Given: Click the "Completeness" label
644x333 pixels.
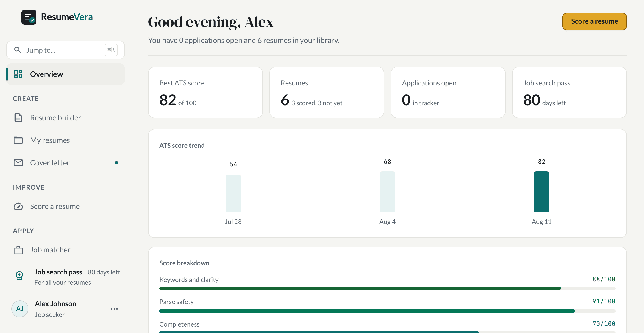Looking at the screenshot, I should click(179, 324).
